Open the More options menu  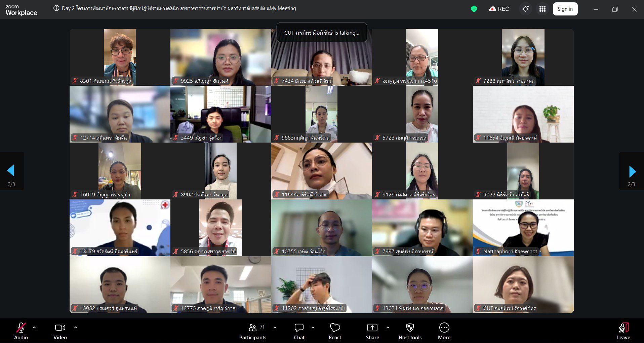pyautogui.click(x=444, y=328)
